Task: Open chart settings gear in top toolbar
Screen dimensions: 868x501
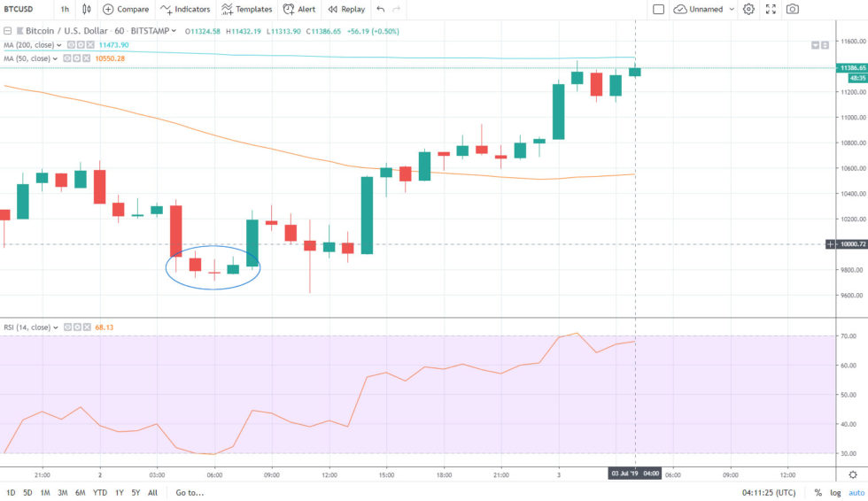Action: 748,9
